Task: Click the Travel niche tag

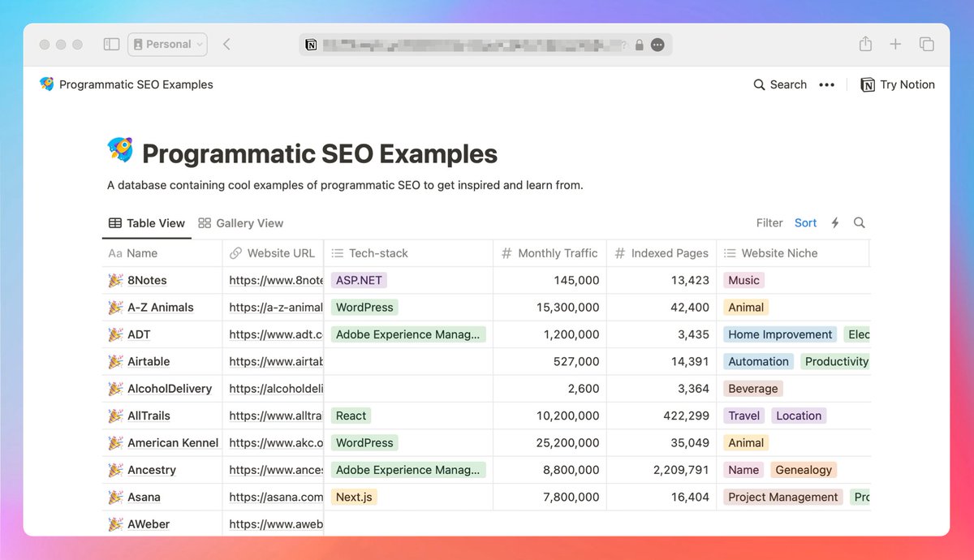Action: 743,416
